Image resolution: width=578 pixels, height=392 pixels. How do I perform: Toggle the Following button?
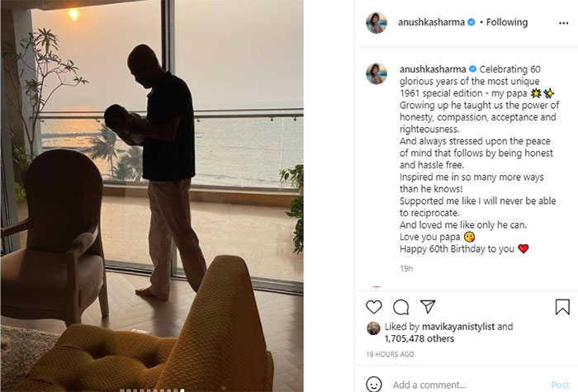[507, 22]
